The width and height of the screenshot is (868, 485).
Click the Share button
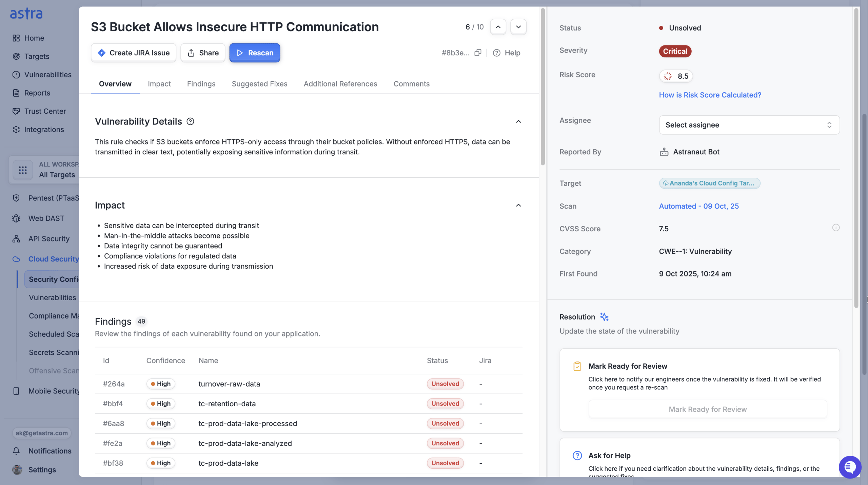[203, 53]
